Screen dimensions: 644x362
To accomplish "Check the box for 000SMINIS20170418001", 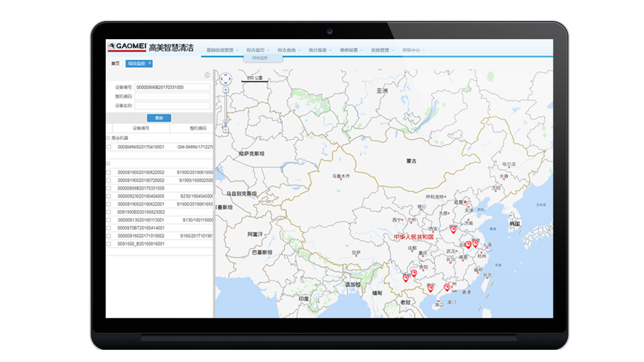I will point(109,147).
